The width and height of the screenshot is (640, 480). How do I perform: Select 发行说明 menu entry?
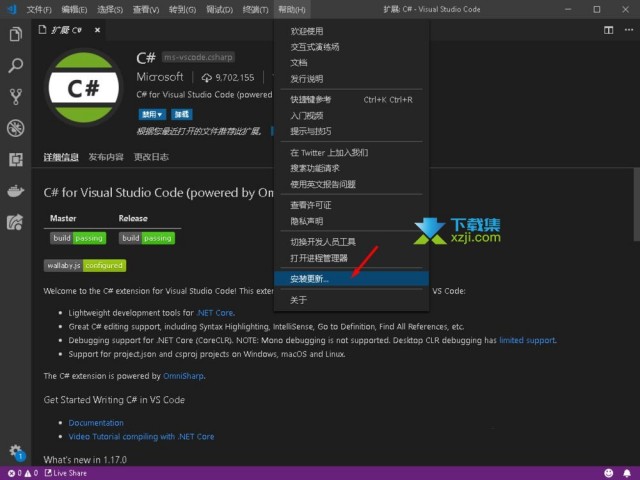coord(351,79)
